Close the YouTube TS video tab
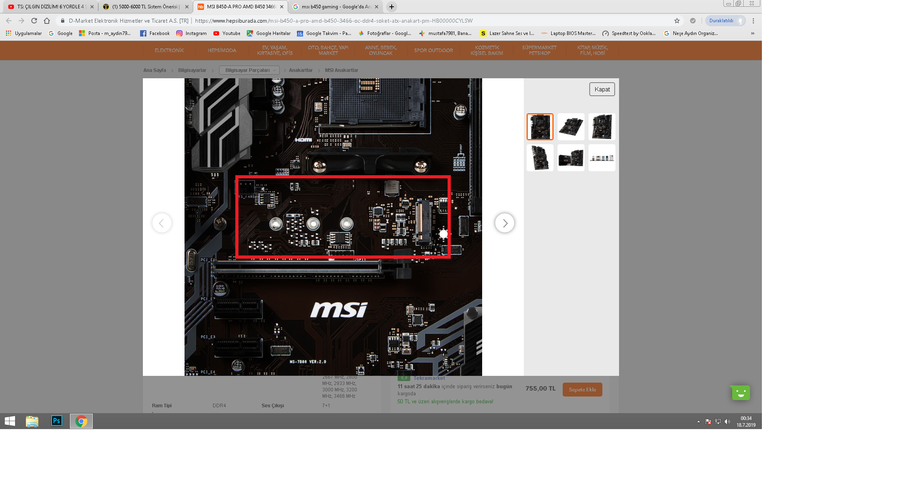Image resolution: width=900 pixels, height=503 pixels. click(92, 7)
